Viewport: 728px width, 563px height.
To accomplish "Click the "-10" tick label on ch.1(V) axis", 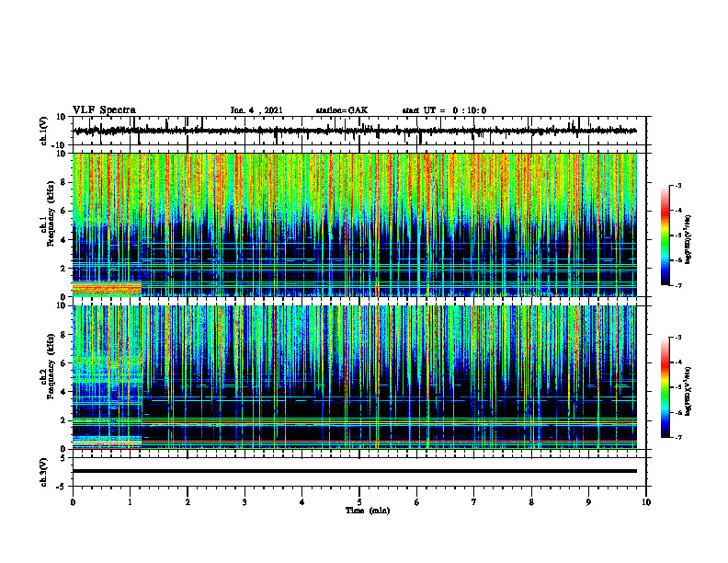I will [x=60, y=145].
